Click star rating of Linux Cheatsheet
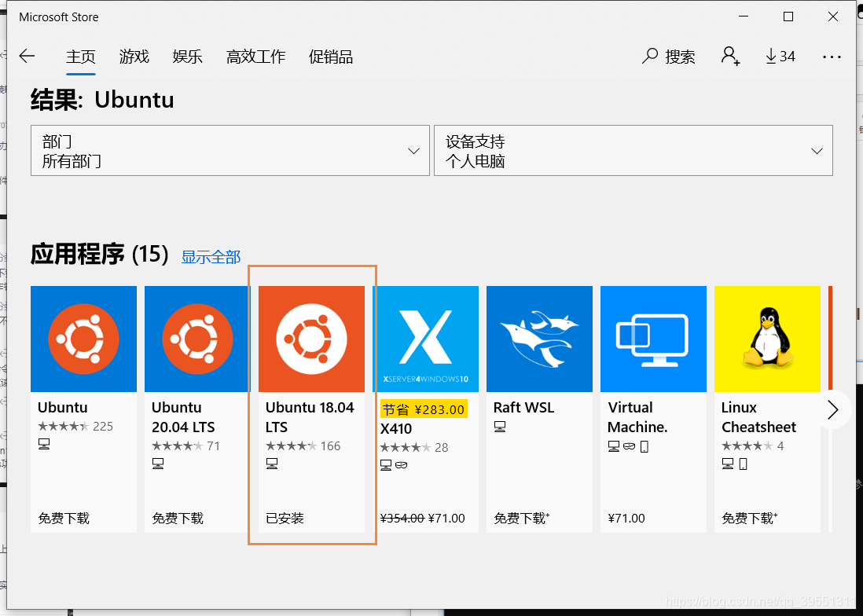Viewport: 863px width, 616px height. [747, 446]
